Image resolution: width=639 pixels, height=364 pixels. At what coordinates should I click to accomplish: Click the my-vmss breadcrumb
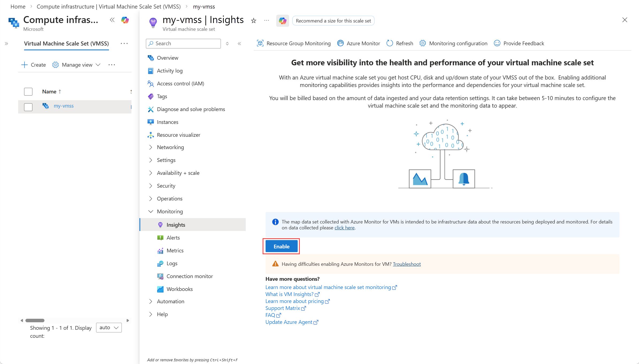(x=204, y=6)
